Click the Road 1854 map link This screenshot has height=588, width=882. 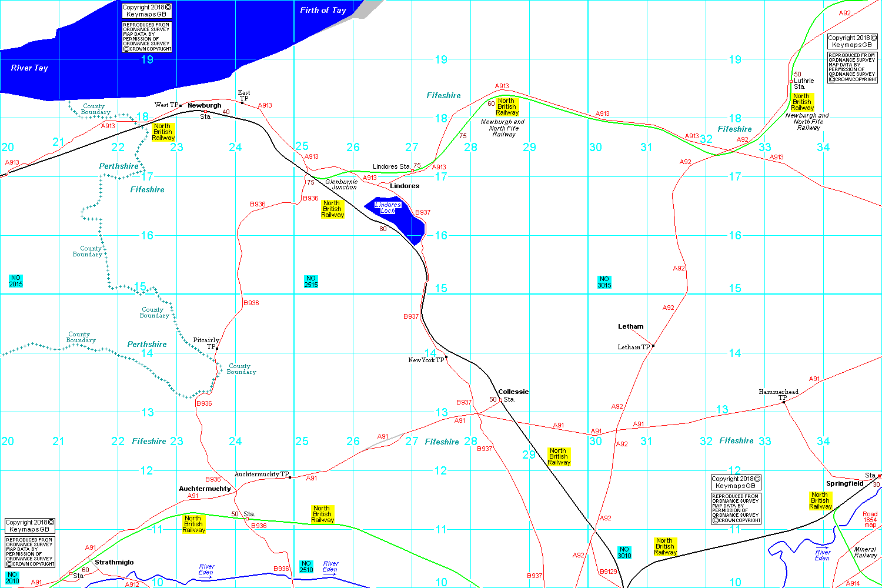tap(870, 519)
